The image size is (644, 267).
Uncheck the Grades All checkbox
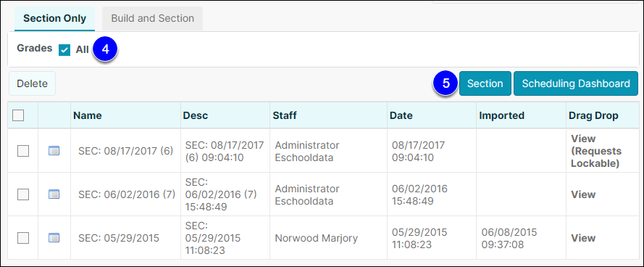pos(64,50)
